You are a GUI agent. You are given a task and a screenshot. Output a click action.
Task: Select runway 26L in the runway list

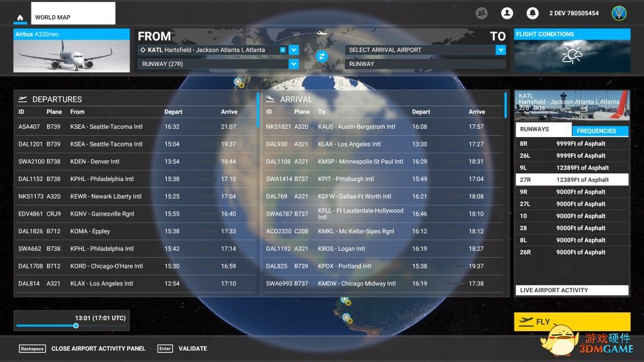(572, 156)
